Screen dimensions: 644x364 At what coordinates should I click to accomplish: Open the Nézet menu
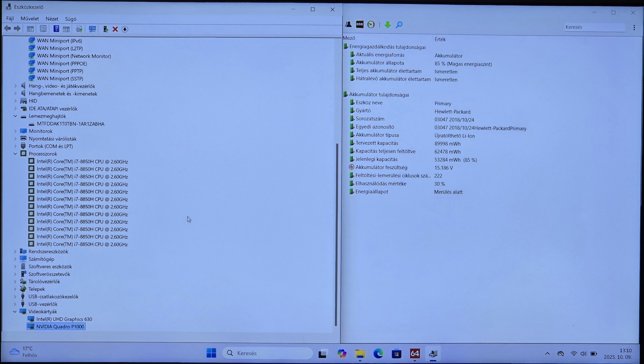52,19
